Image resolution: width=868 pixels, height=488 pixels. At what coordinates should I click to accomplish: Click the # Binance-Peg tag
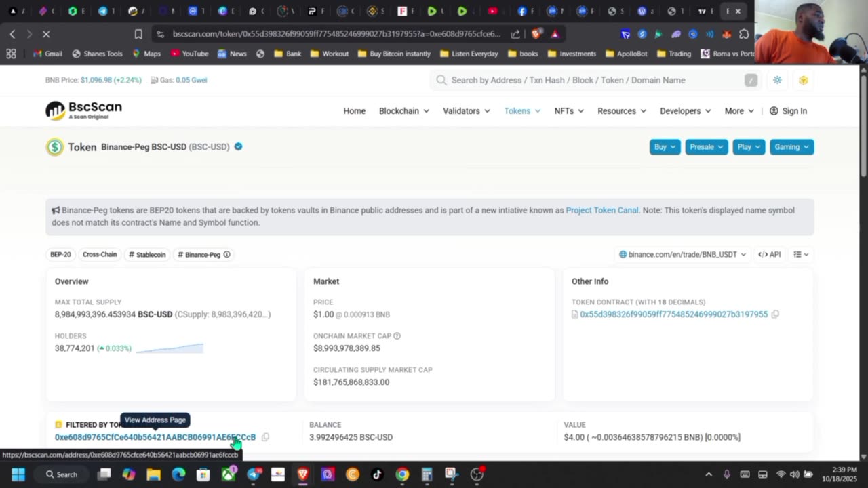203,255
